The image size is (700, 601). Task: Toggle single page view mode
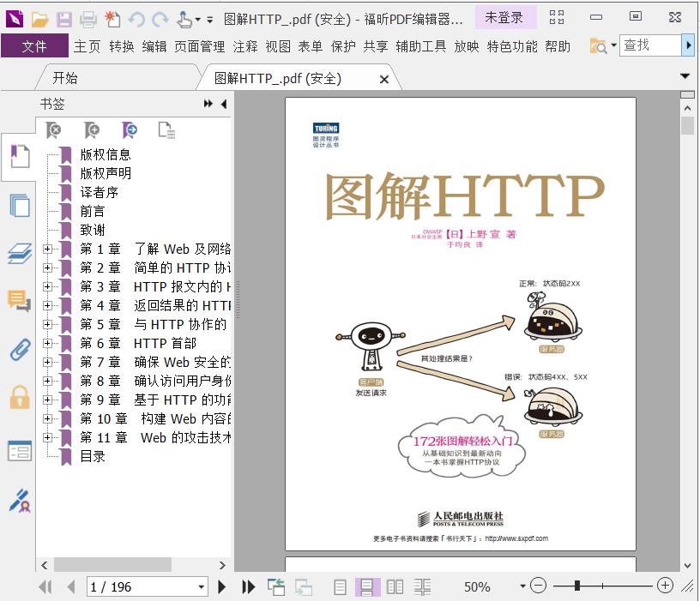[x=340, y=586]
